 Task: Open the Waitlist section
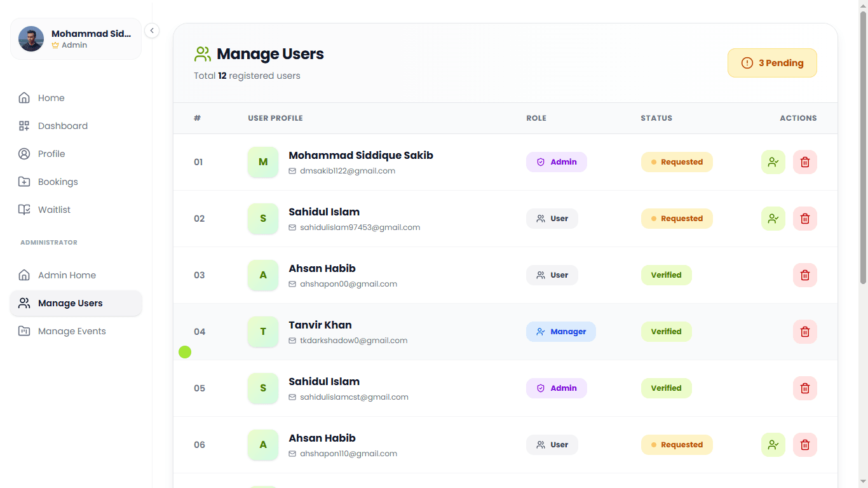click(54, 210)
